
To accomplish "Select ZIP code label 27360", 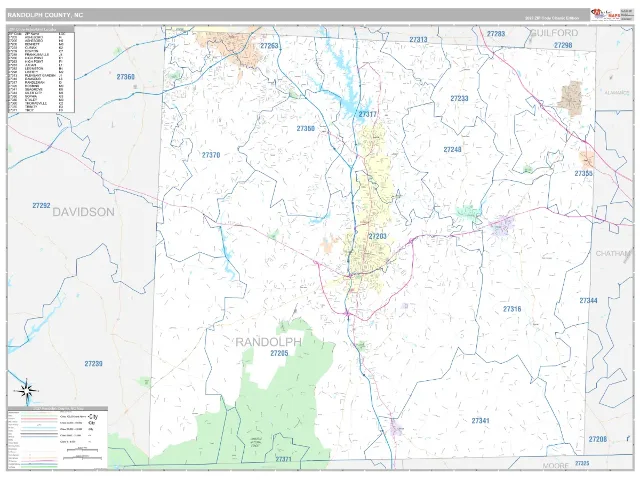I will pyautogui.click(x=125, y=77).
